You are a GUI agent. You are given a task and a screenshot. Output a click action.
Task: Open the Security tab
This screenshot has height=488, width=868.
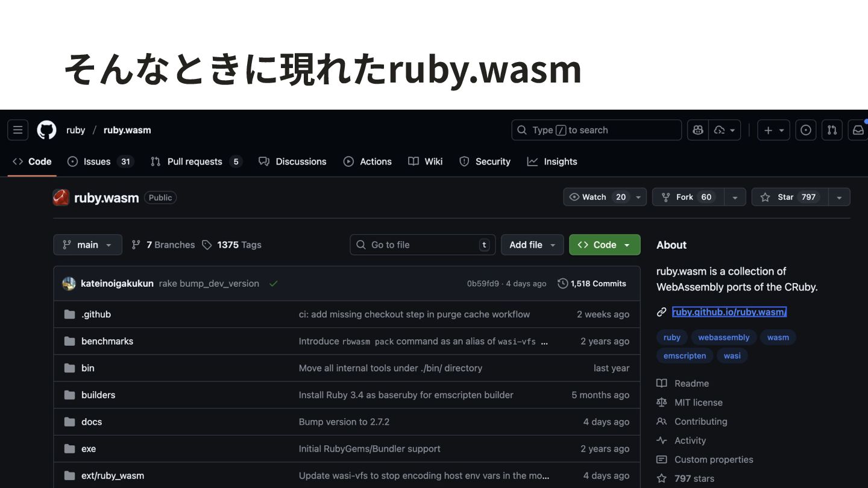[485, 161]
